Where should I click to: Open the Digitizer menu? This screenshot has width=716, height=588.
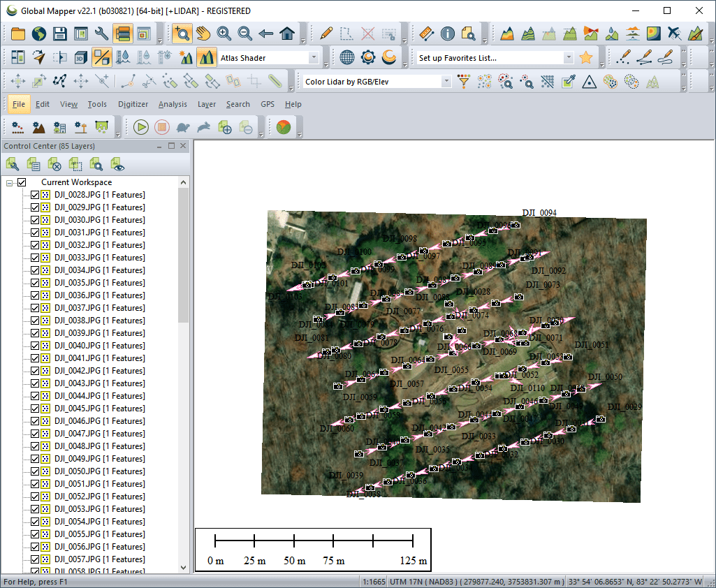point(133,104)
